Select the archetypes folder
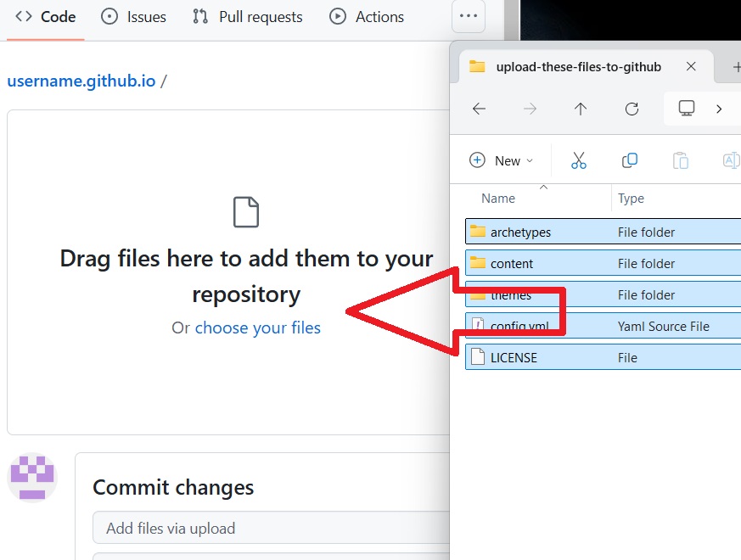741x560 pixels. click(603, 232)
